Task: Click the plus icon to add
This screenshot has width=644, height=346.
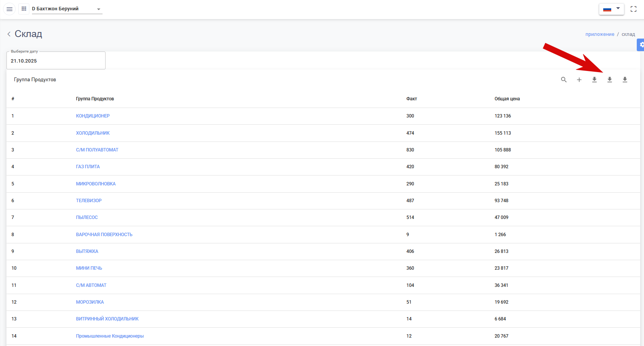Action: [x=579, y=80]
